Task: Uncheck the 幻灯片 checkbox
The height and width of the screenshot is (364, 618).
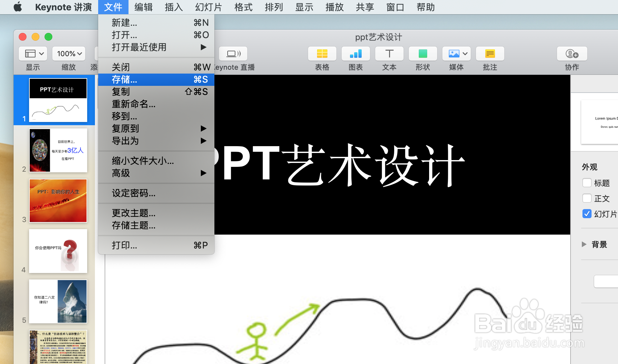Action: [x=587, y=214]
